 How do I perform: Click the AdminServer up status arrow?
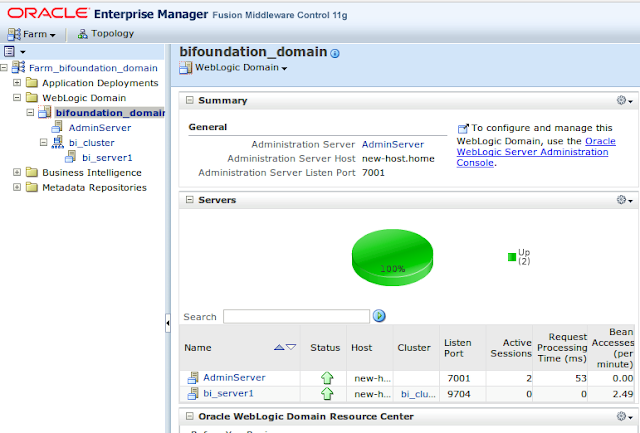[x=326, y=378]
